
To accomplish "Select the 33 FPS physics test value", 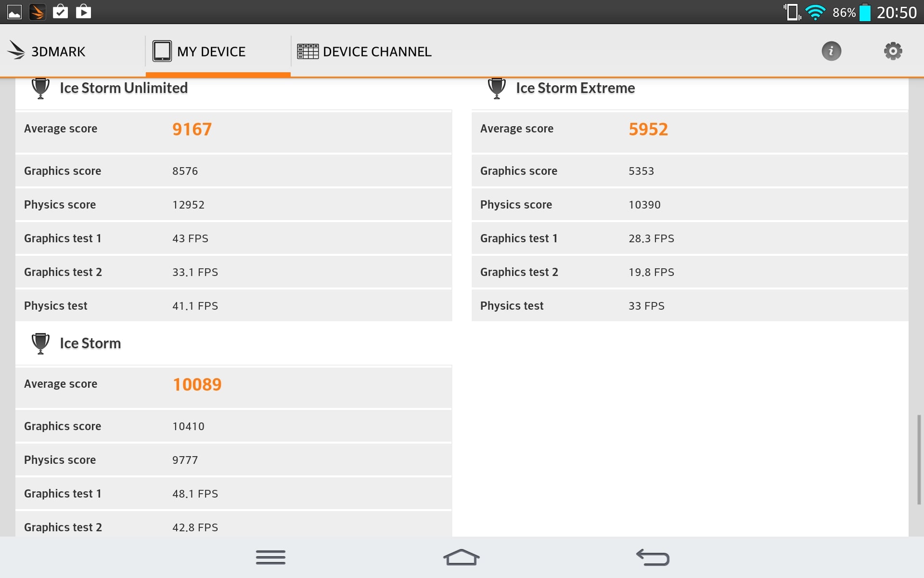I will [x=647, y=306].
